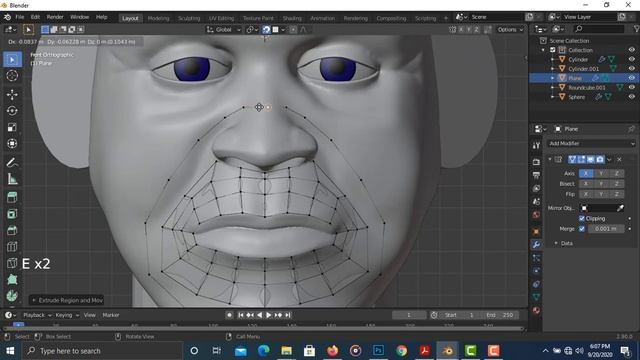Activate the Inset Faces tool
Image resolution: width=640 pixels, height=360 pixels.
pyautogui.click(x=12, y=214)
